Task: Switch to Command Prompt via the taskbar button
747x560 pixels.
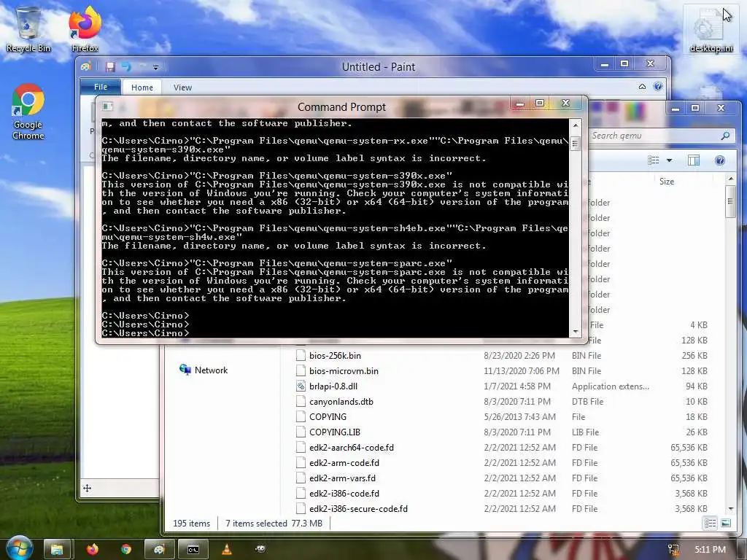Action: pos(193,549)
